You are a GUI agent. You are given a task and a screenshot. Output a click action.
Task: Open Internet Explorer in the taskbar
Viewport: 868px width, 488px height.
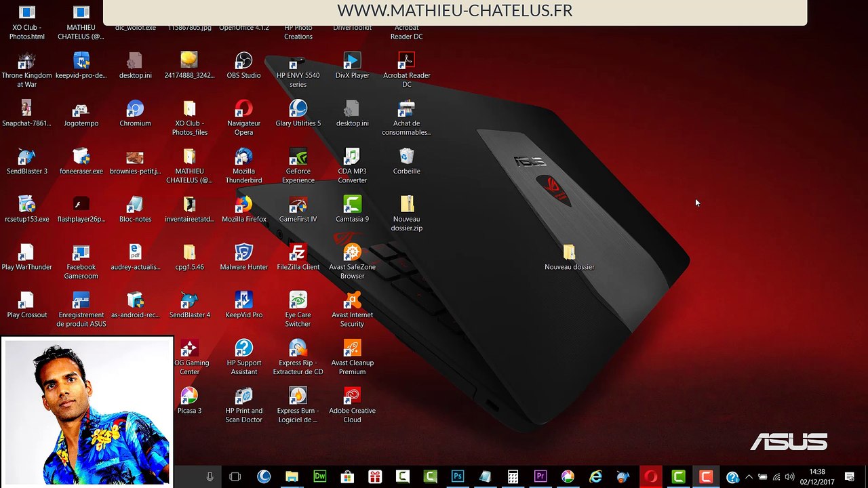point(595,477)
